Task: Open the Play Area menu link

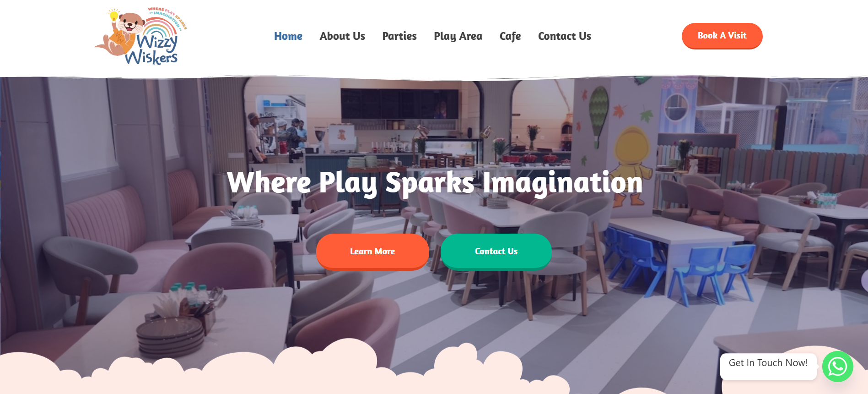Action: click(458, 36)
